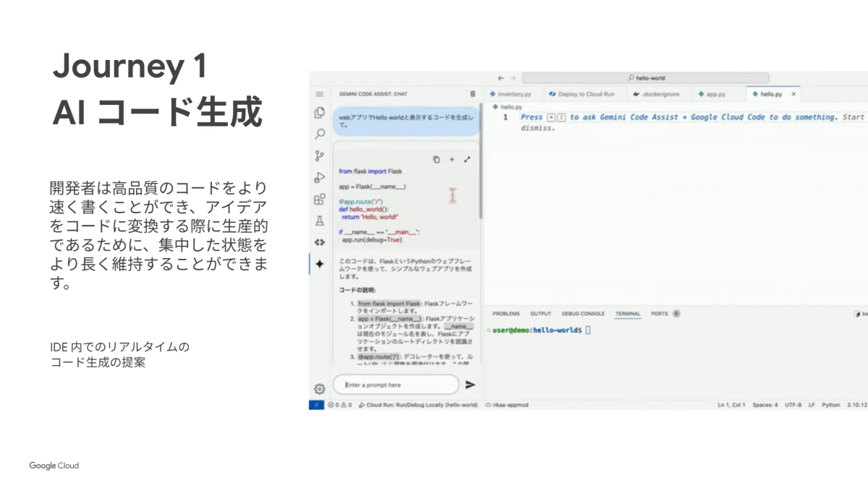Click line number 1 in the editor
The width and height of the screenshot is (868, 488).
coord(505,117)
